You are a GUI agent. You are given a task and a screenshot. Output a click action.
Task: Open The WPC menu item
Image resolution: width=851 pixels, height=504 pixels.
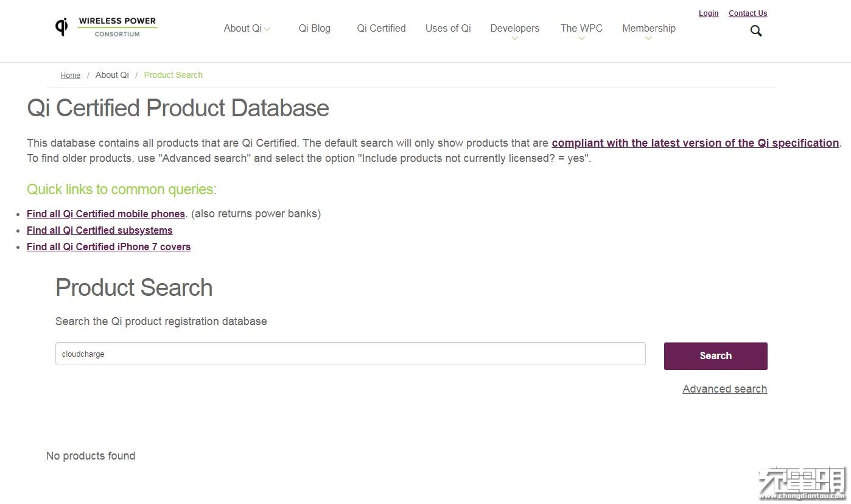(581, 28)
